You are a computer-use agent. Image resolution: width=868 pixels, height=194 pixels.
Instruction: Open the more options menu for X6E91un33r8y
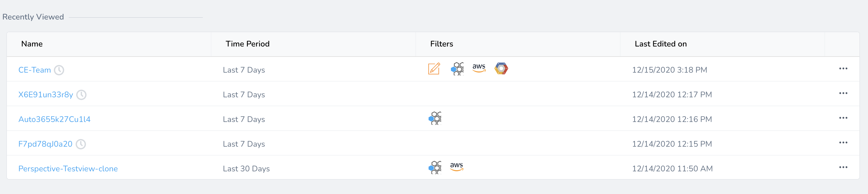tap(843, 93)
